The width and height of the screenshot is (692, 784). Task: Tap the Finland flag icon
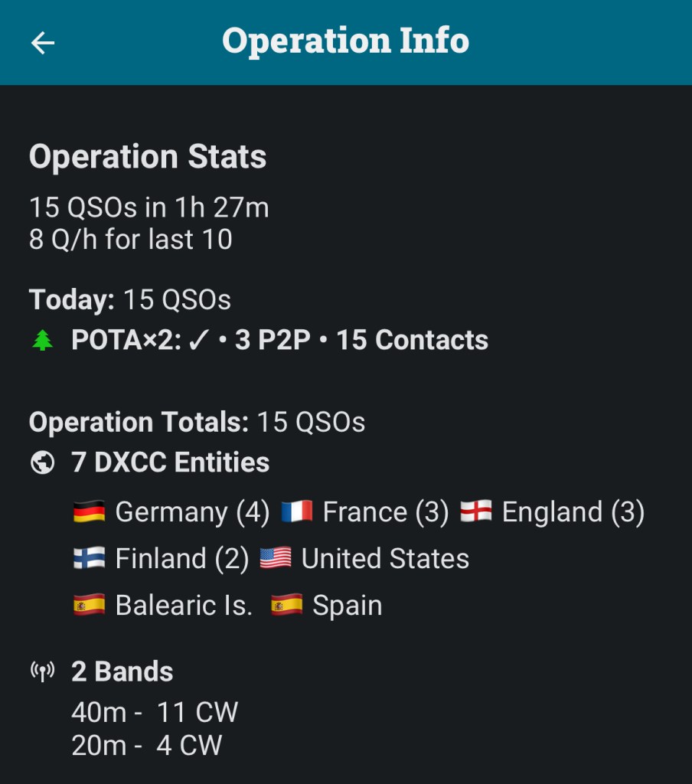pyautogui.click(x=89, y=559)
